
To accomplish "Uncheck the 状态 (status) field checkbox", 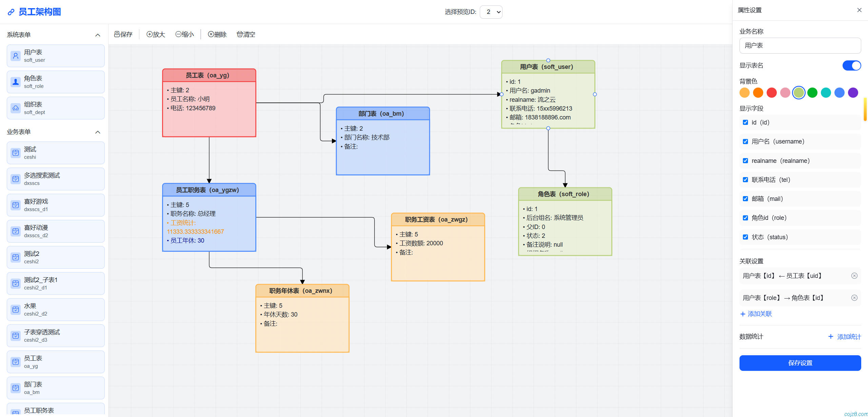I will coord(745,237).
